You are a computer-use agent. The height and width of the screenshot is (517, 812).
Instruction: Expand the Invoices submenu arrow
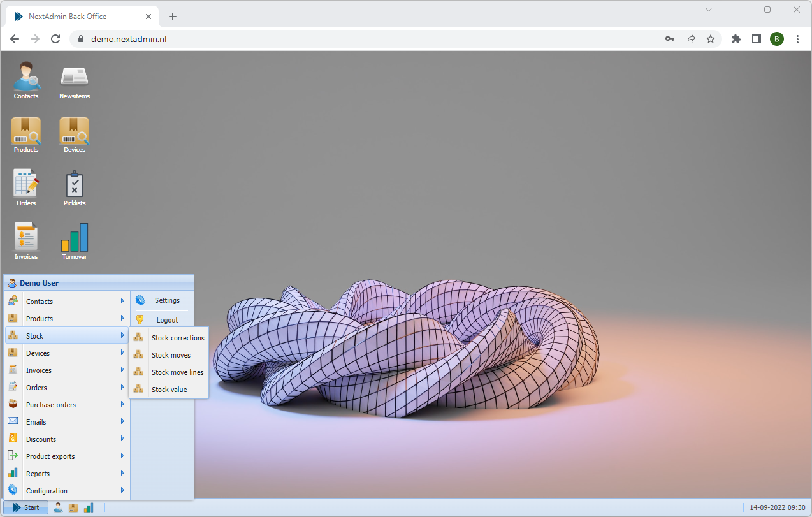point(122,370)
